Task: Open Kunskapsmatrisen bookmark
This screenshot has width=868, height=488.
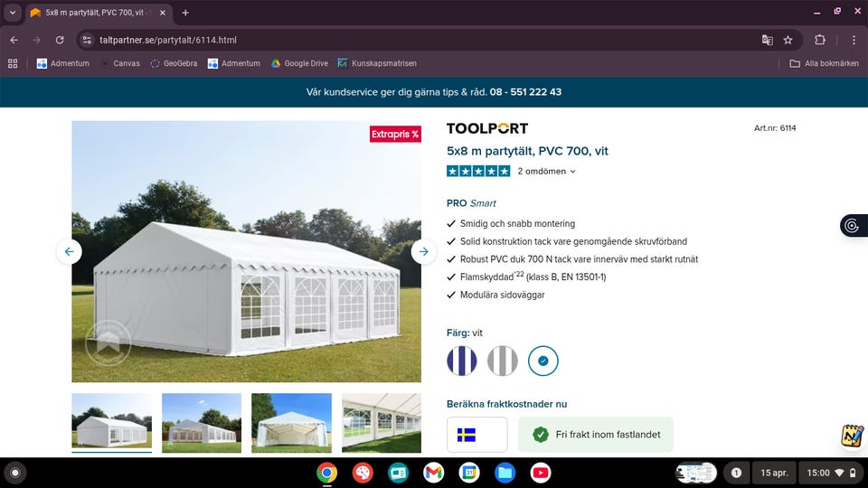Action: click(x=377, y=63)
